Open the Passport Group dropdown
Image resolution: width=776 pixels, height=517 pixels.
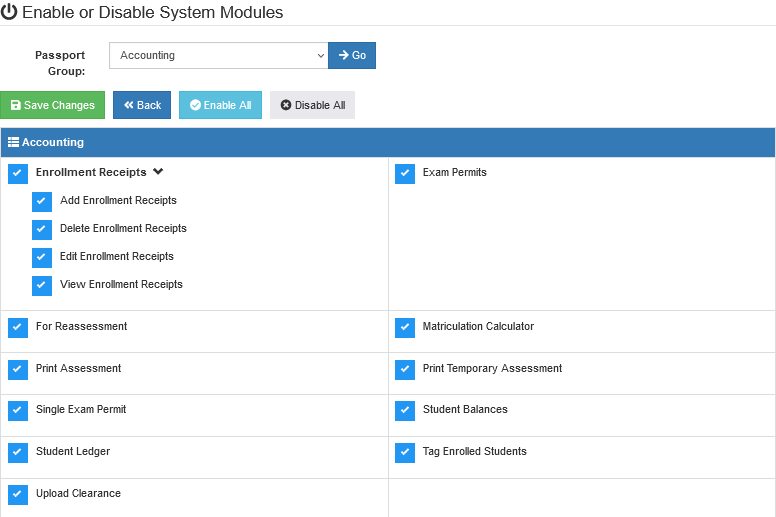point(218,55)
